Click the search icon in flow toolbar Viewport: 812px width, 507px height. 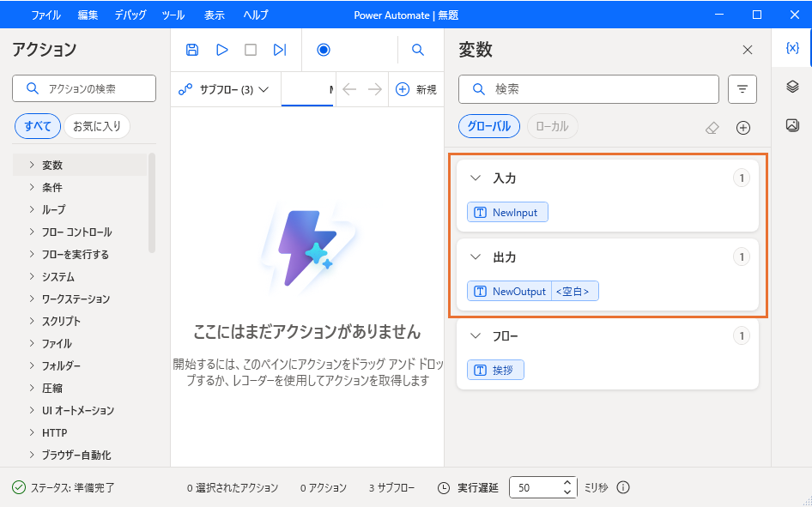pyautogui.click(x=418, y=50)
